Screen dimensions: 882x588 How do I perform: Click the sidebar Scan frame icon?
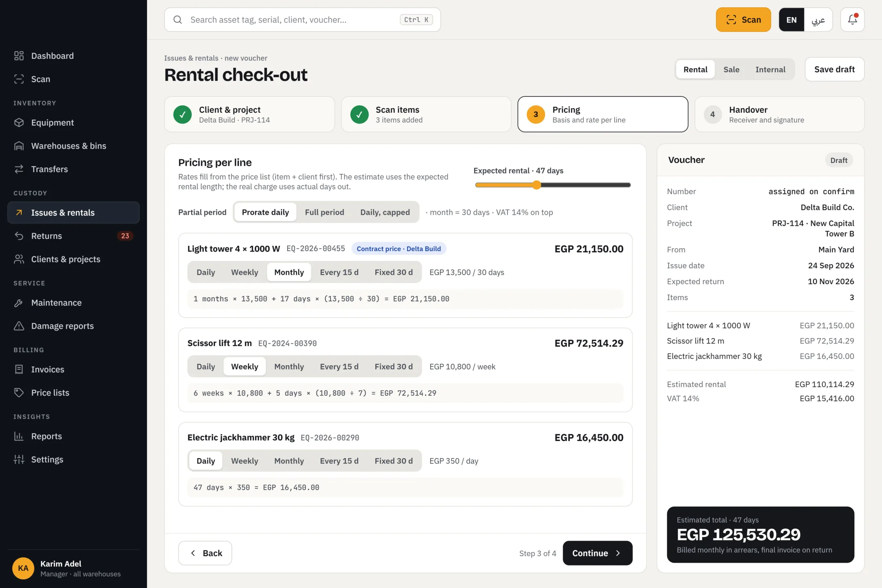[19, 79]
